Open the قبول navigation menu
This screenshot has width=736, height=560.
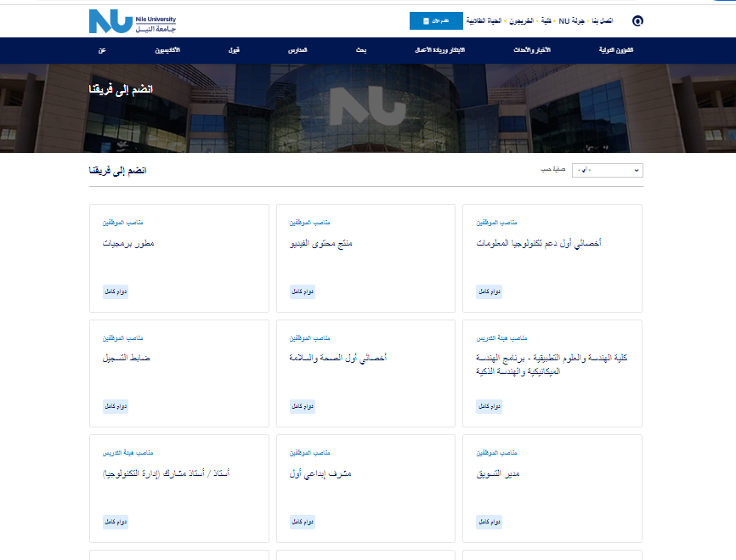pyautogui.click(x=234, y=51)
